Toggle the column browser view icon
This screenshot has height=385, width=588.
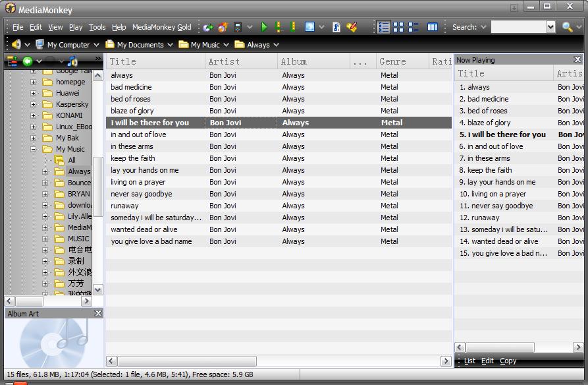[x=433, y=27]
